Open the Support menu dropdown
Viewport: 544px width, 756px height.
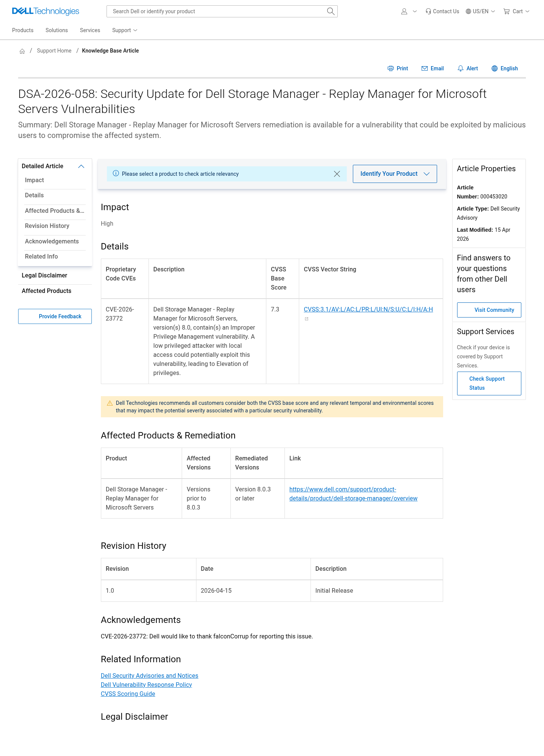(x=125, y=30)
